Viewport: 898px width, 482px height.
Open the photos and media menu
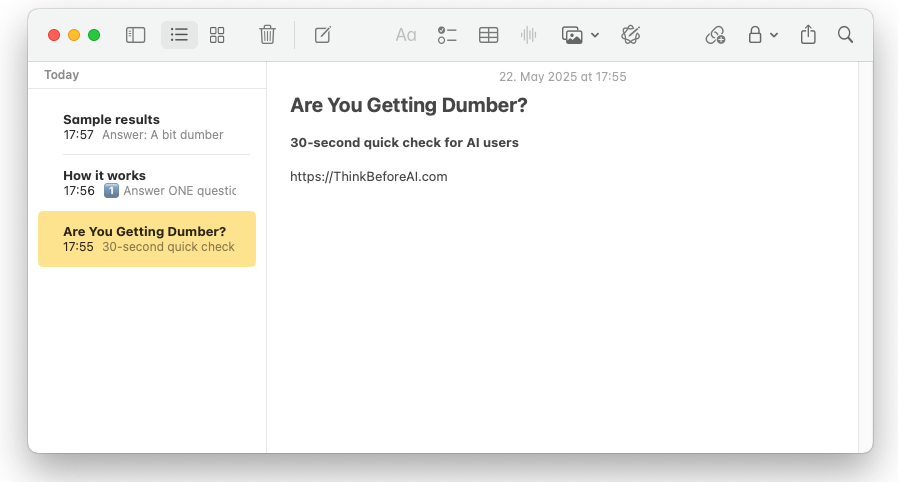click(x=572, y=35)
